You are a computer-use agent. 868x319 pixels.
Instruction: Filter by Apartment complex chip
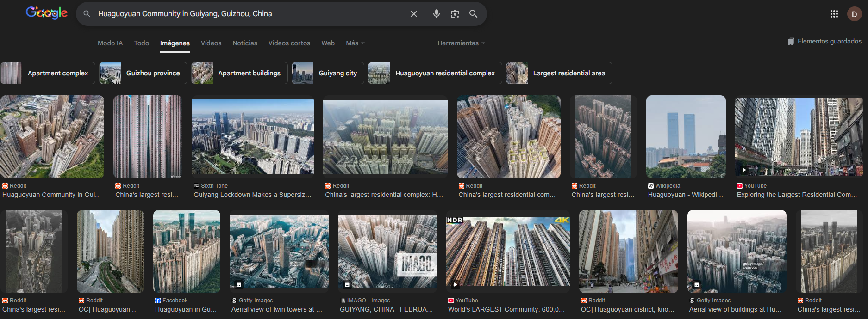pos(48,73)
